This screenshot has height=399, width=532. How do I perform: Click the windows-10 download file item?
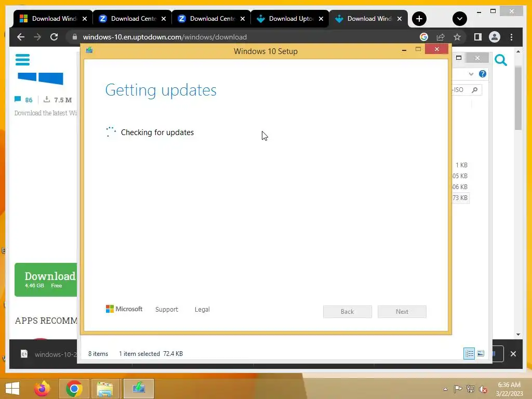47,354
